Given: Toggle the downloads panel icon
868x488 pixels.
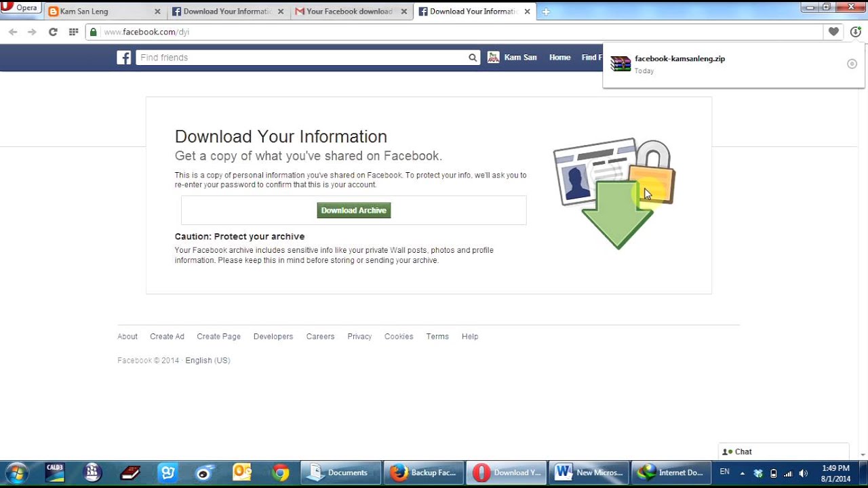Looking at the screenshot, I should coord(855,32).
